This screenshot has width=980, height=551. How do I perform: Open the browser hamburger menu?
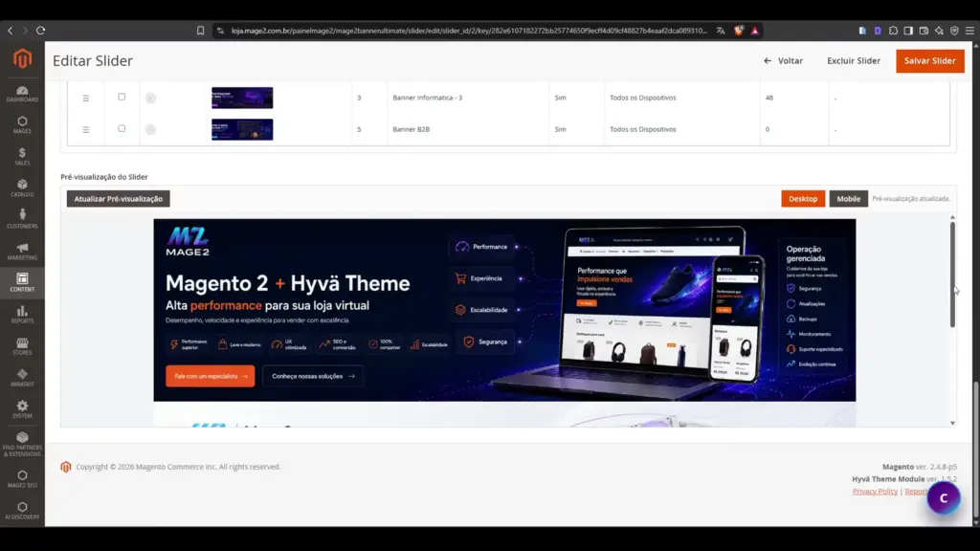point(969,31)
